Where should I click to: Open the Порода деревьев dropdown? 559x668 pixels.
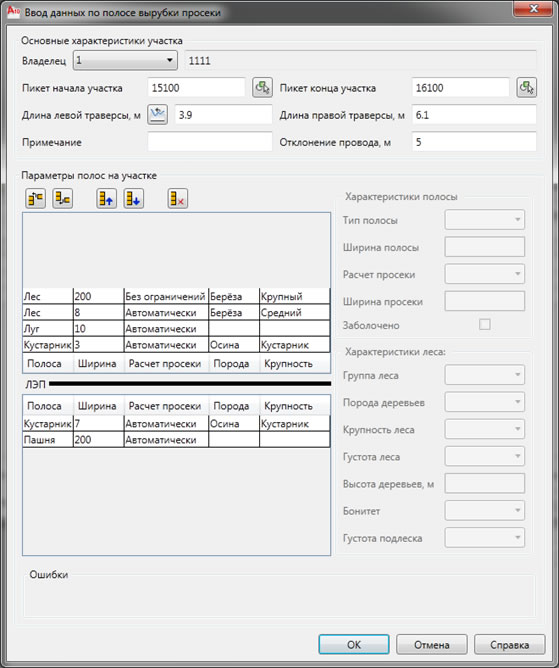pyautogui.click(x=485, y=402)
